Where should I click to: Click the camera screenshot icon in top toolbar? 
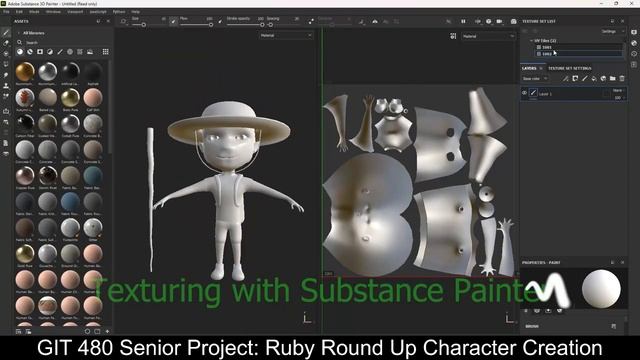513,21
